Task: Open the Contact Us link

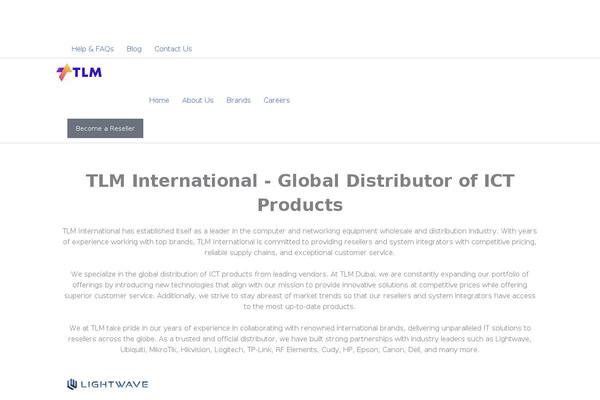Action: tap(173, 49)
